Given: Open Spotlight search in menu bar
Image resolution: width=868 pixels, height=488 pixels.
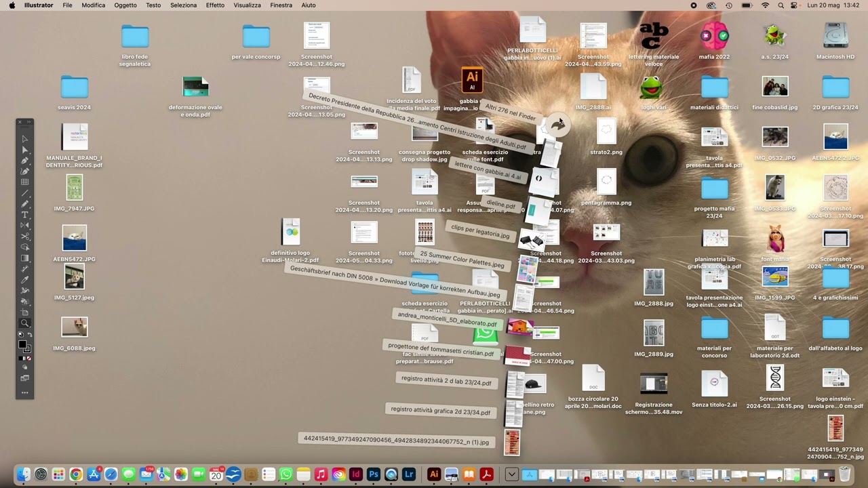Looking at the screenshot, I should point(781,5).
